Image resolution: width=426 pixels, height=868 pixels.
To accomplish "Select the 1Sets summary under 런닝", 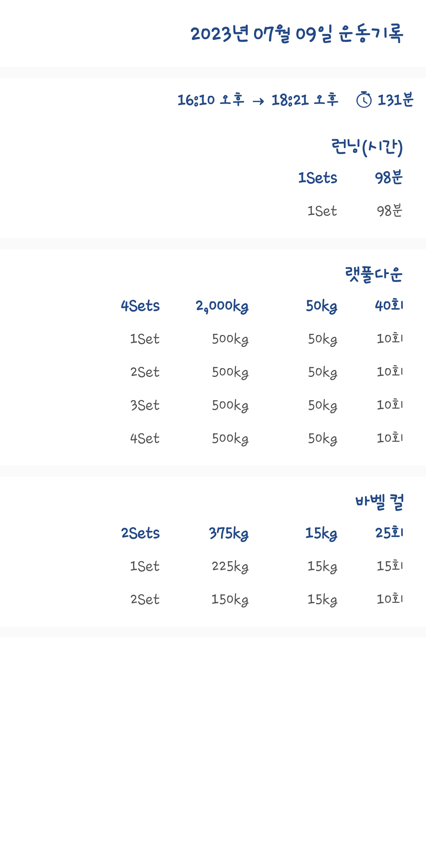I will coord(317,178).
